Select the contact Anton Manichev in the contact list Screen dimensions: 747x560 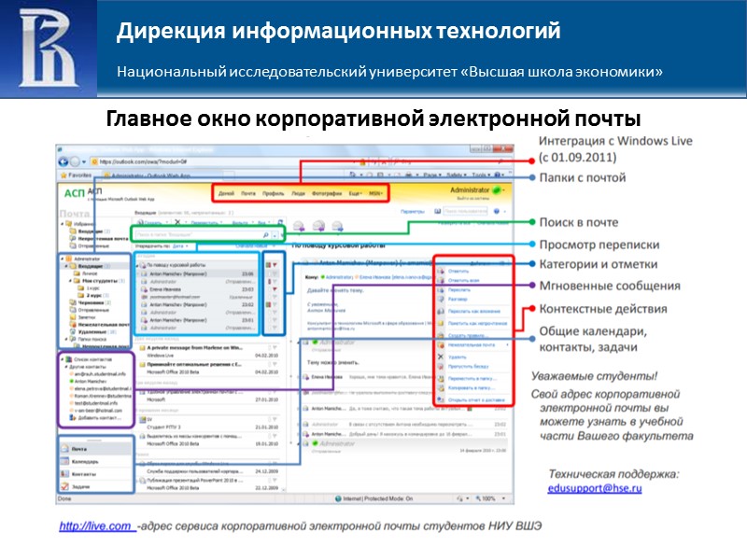(88, 382)
